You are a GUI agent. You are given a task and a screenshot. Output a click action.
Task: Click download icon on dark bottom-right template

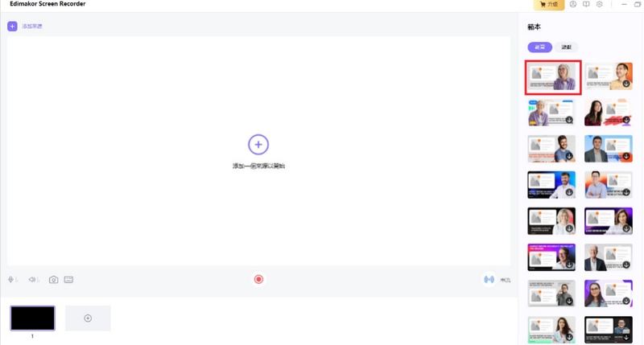point(626,337)
